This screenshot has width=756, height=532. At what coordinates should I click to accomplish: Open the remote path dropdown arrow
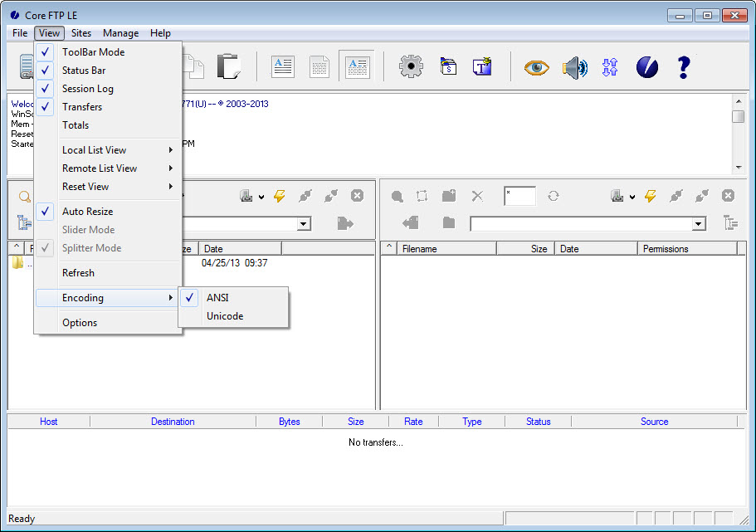click(x=699, y=224)
